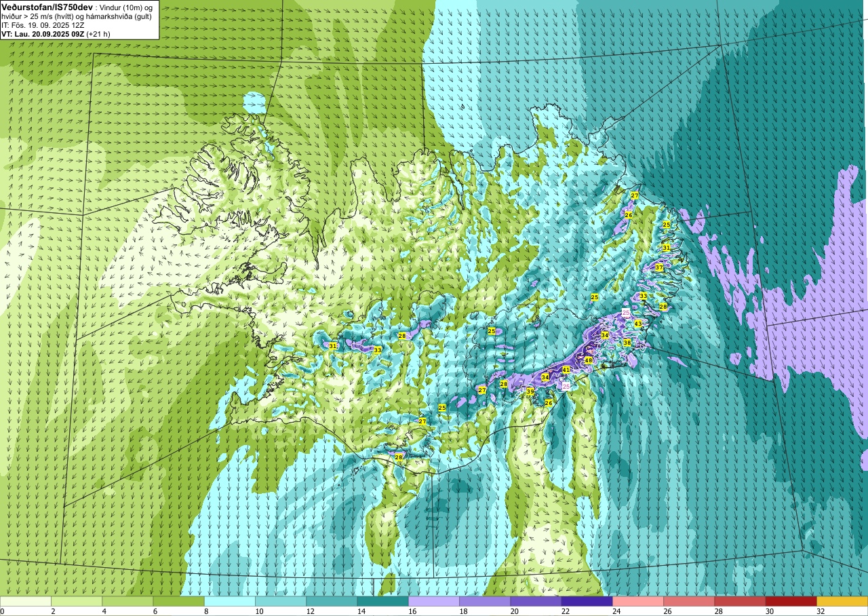Click the 0–2 m/s pale yellow legend swatch

(26, 602)
